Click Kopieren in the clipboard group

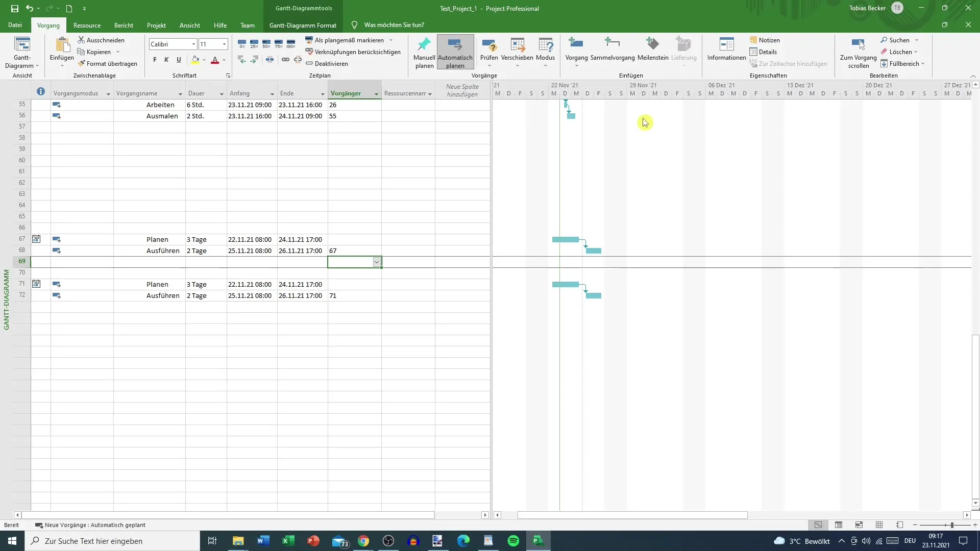(x=94, y=52)
